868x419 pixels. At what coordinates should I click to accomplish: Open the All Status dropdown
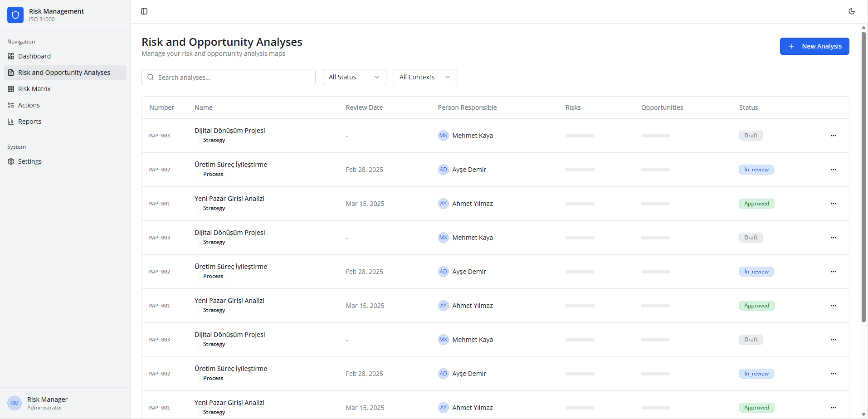click(x=354, y=77)
